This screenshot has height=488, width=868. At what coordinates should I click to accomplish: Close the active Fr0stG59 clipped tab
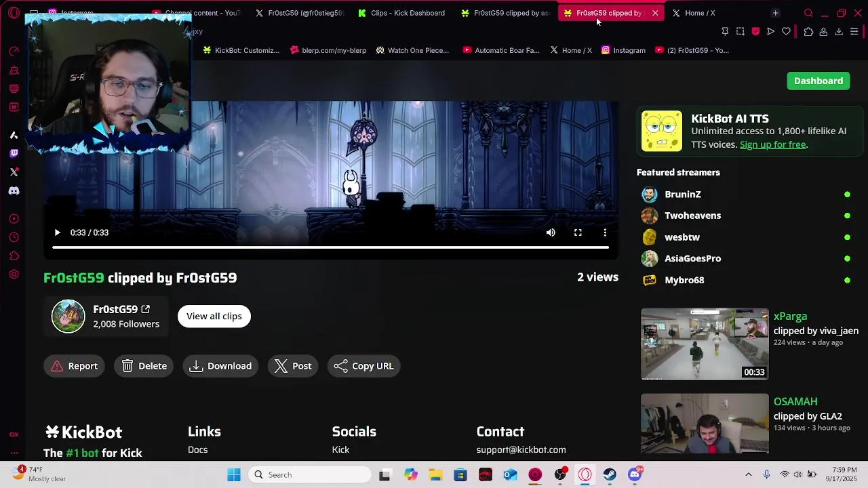tap(655, 13)
